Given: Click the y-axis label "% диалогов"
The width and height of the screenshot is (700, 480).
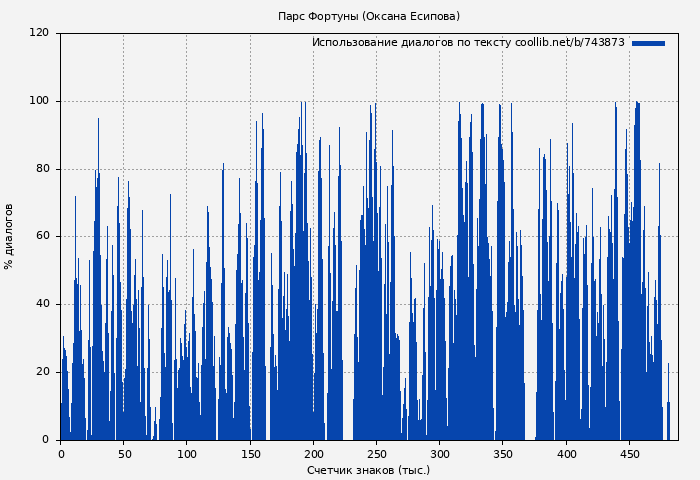Looking at the screenshot, I should [10, 236].
